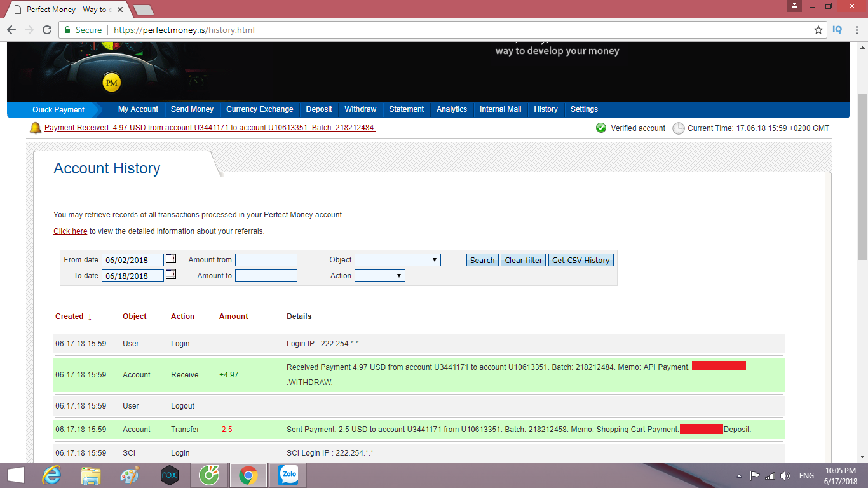Go to the Deposit page
The height and width of the screenshot is (488, 868).
point(319,109)
